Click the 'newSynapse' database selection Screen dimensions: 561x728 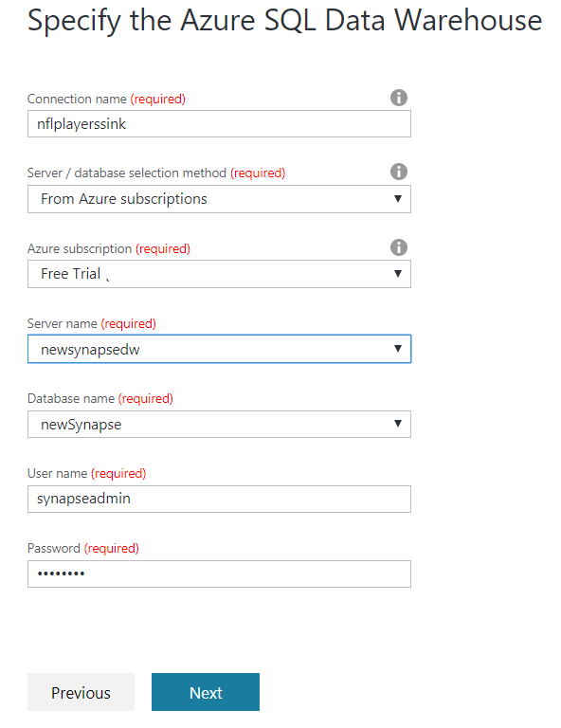coord(81,425)
